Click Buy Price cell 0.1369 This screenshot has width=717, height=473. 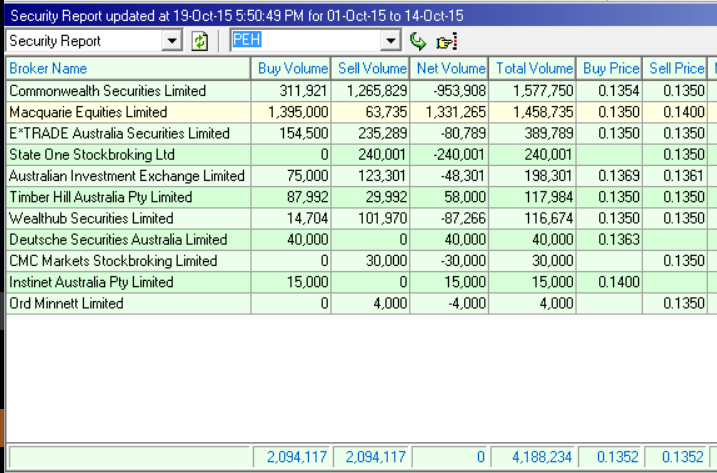point(610,176)
